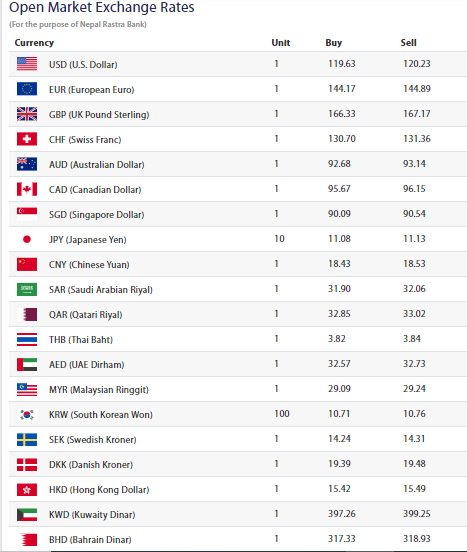Click the Unit column header

click(x=280, y=43)
